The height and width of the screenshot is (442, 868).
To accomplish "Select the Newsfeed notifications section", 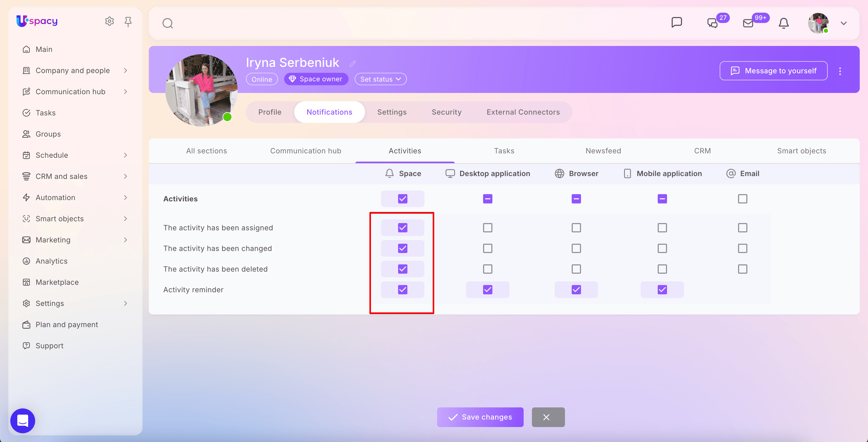I will click(603, 151).
